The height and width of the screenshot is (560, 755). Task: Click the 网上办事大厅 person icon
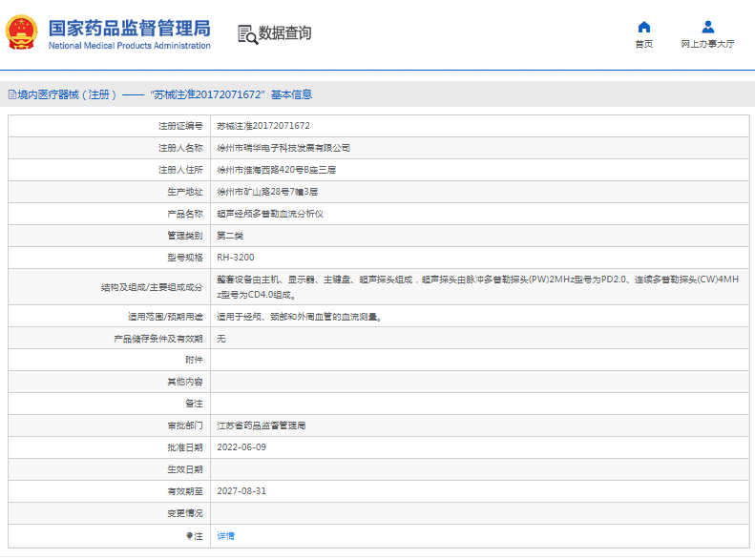click(707, 27)
